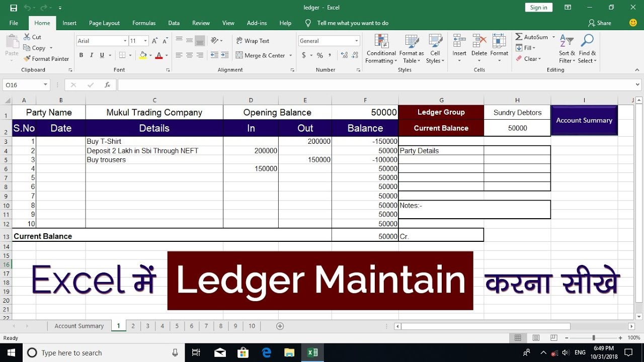Apply fill color bucket

click(x=143, y=55)
